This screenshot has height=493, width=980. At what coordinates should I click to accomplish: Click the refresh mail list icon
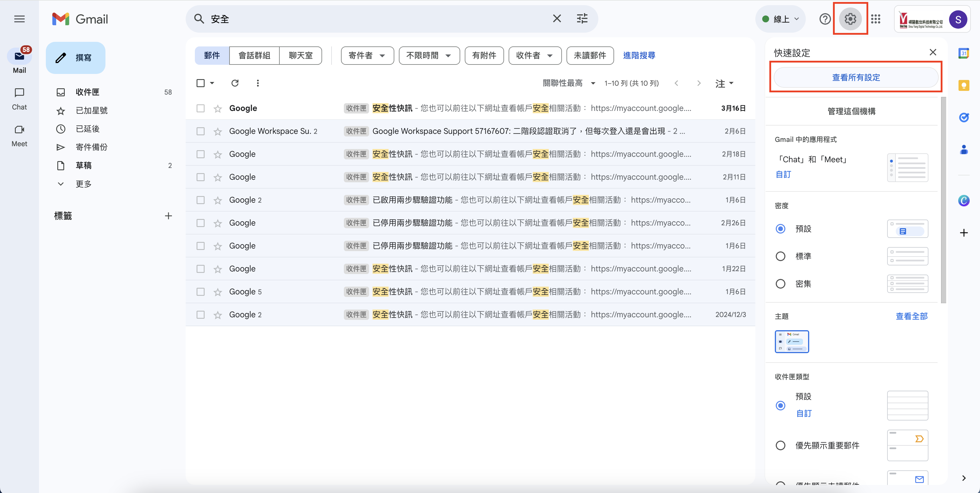tap(235, 83)
